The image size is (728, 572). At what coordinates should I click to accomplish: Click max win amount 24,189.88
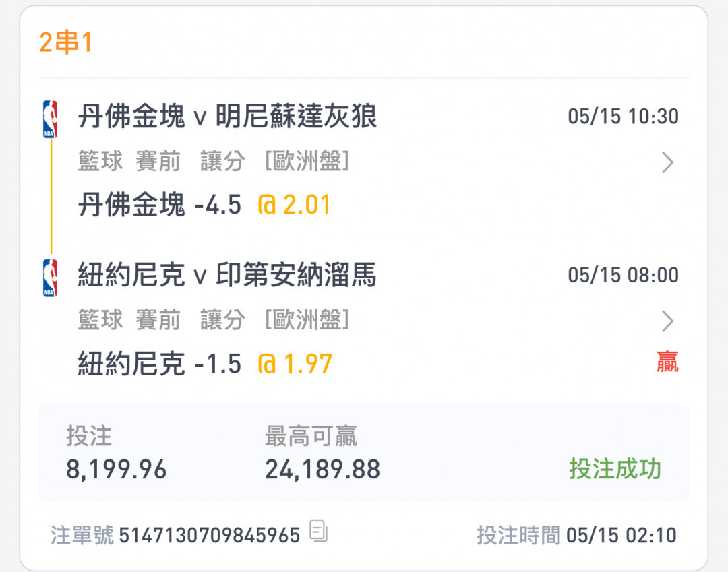pyautogui.click(x=322, y=470)
